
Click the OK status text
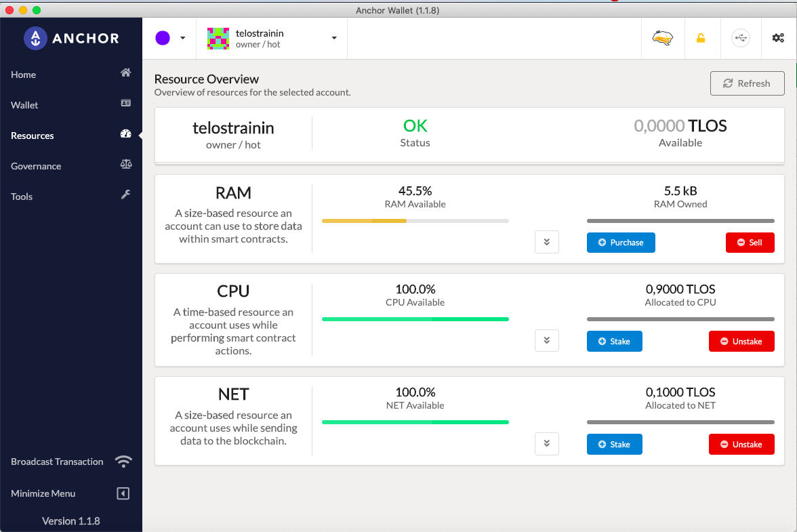(415, 125)
